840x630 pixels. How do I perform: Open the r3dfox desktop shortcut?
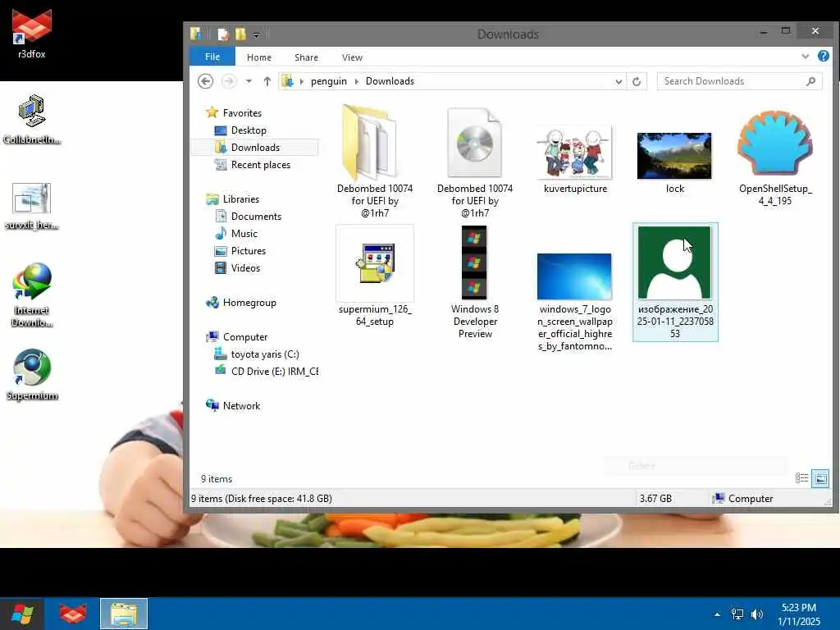click(32, 33)
